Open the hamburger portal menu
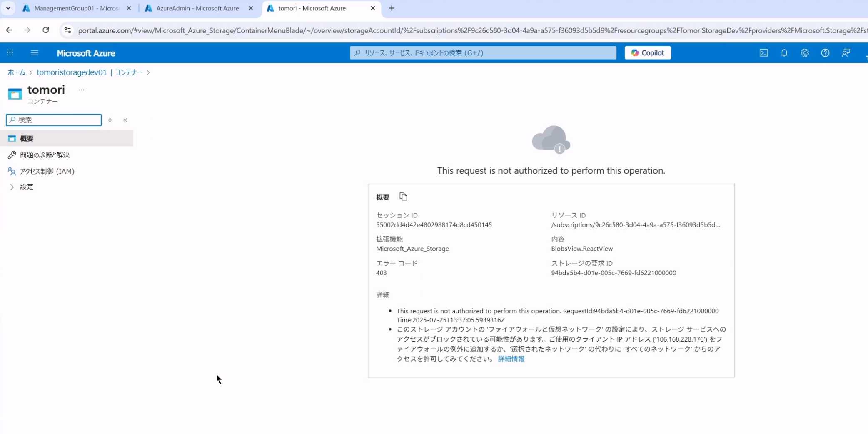Screen dimensions: 868x434 point(35,53)
